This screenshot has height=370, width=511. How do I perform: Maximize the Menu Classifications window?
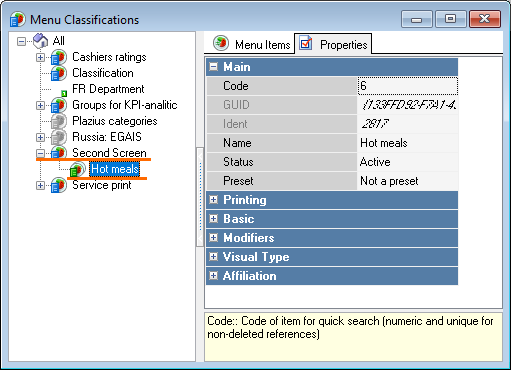tap(450, 19)
